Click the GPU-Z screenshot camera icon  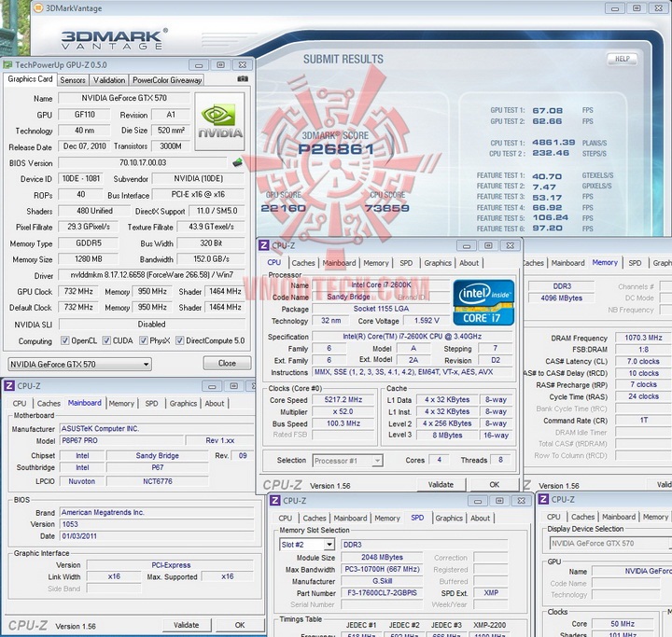click(242, 79)
